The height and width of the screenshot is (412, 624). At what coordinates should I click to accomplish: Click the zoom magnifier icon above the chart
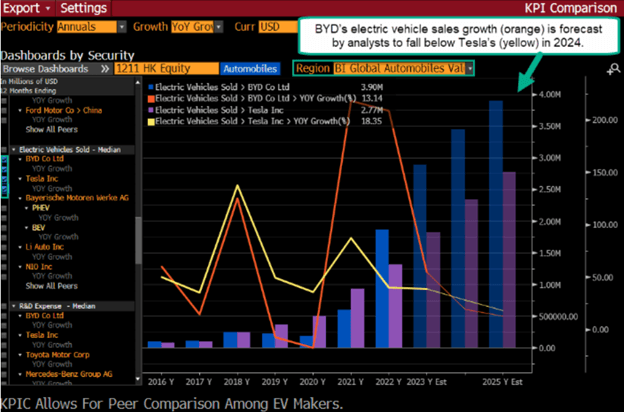[613, 69]
